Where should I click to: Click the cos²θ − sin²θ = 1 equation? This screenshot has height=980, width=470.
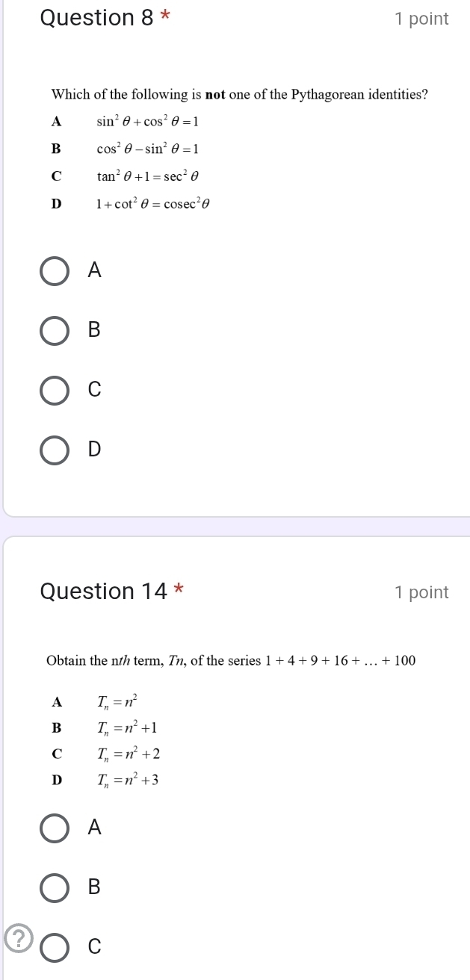(147, 149)
